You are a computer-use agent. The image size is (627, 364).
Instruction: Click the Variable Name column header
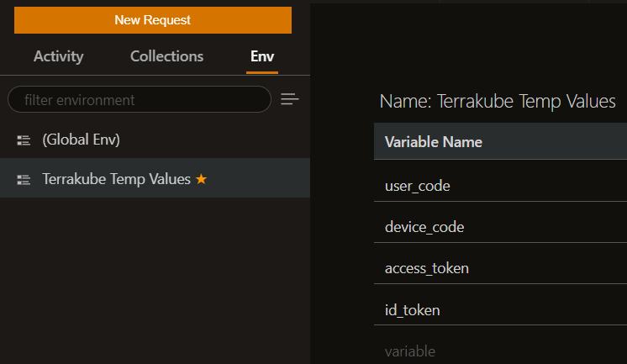coord(433,142)
